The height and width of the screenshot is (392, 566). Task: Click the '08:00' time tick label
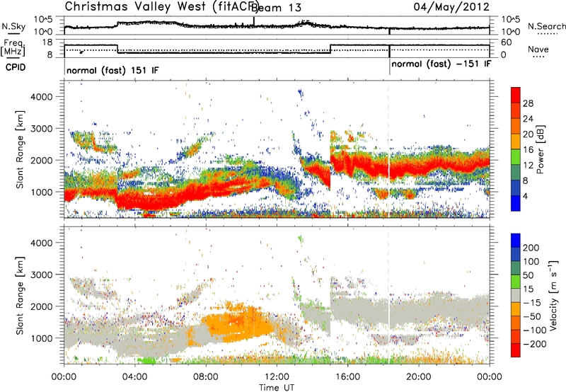tap(206, 377)
